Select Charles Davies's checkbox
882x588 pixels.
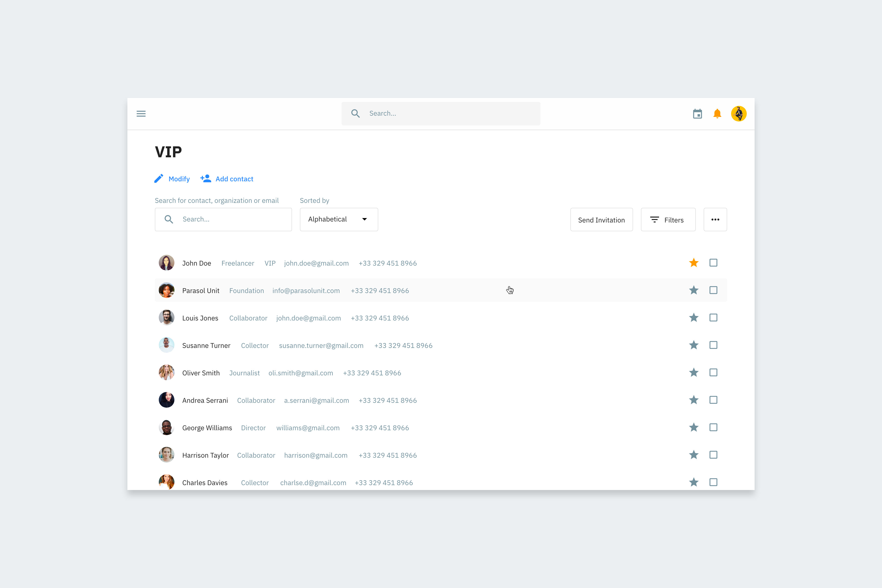coord(713,482)
